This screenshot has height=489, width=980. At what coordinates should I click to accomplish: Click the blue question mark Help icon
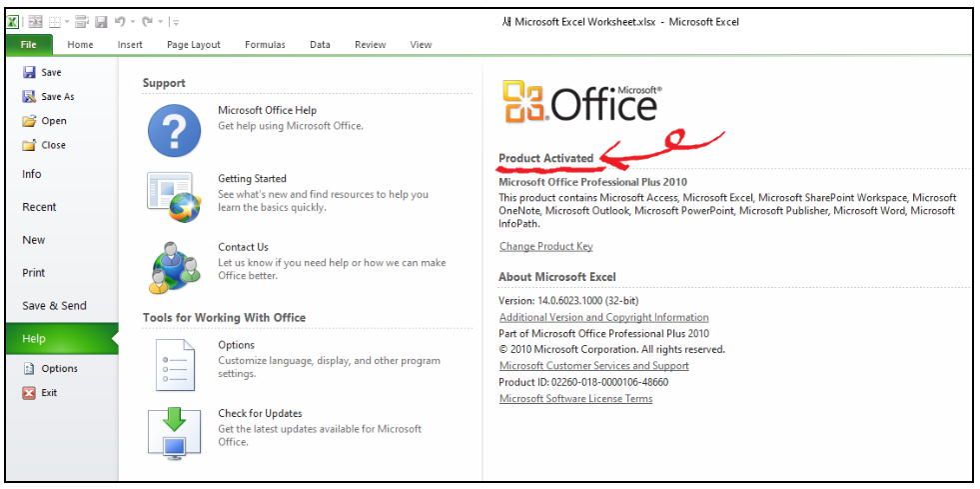(x=175, y=130)
